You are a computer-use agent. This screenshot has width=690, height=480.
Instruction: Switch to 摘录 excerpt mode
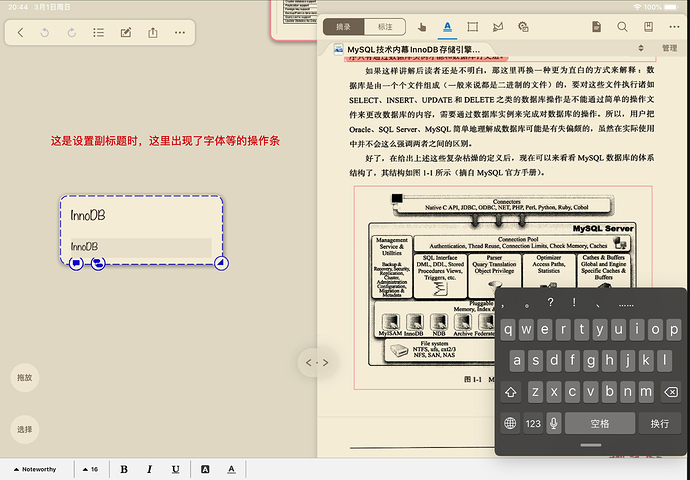pyautogui.click(x=343, y=27)
